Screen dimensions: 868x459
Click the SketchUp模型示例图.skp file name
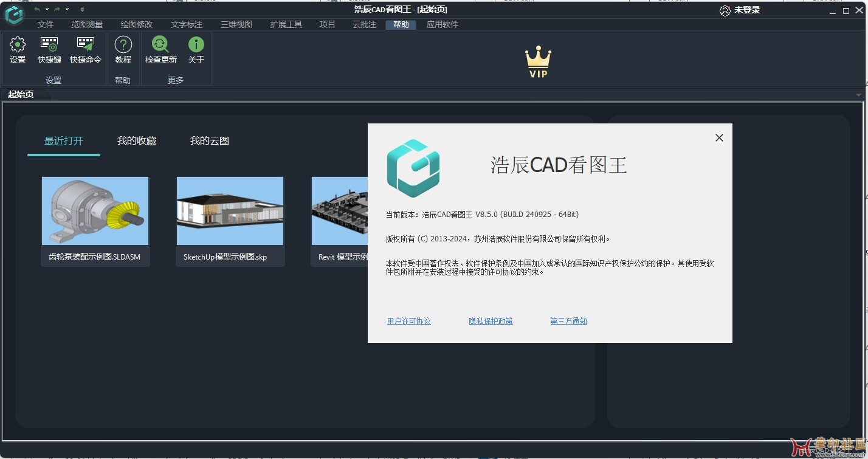pos(225,257)
